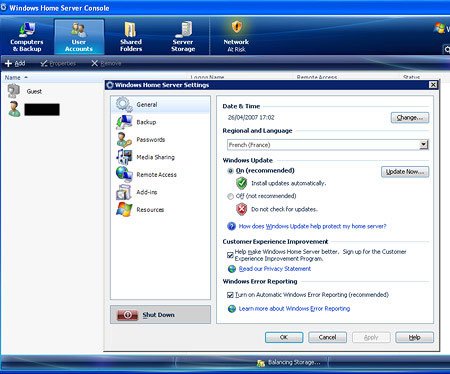450x374 pixels.
Task: Click the Balancing Storage status icon
Action: click(x=261, y=363)
